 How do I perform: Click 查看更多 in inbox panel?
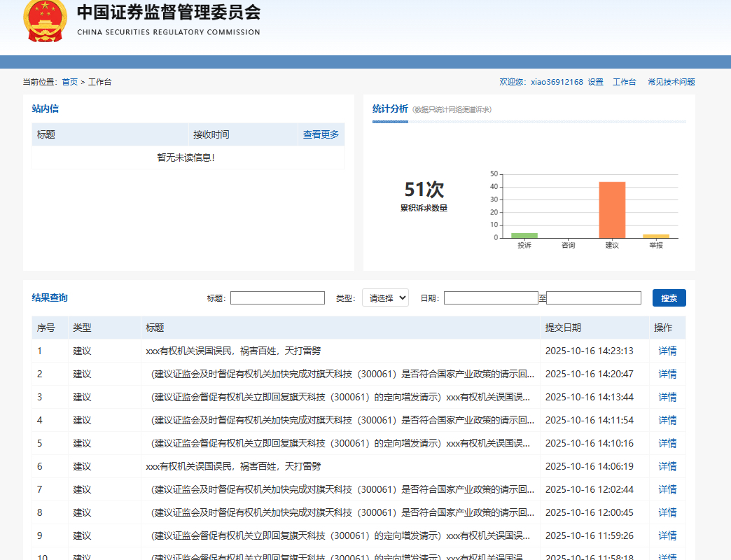point(321,134)
